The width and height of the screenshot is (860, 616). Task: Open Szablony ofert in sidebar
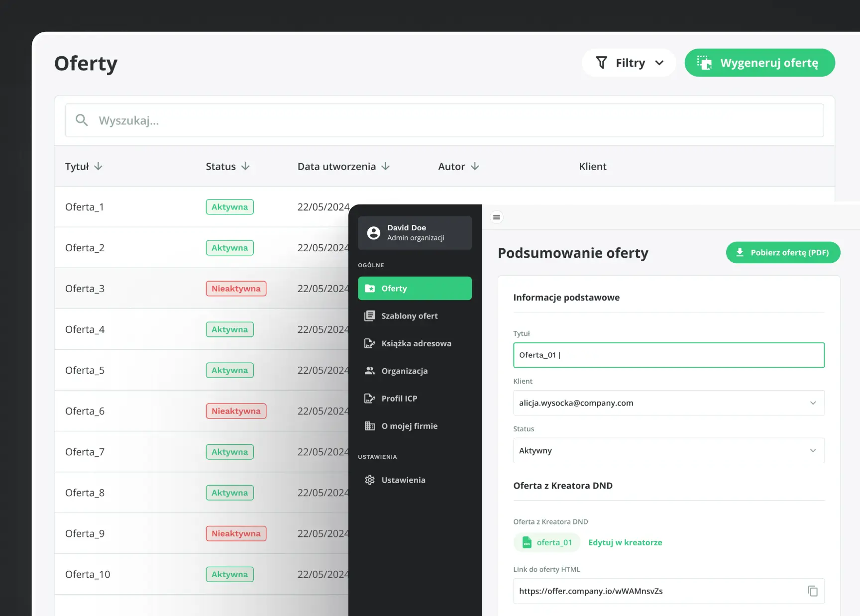tap(409, 316)
